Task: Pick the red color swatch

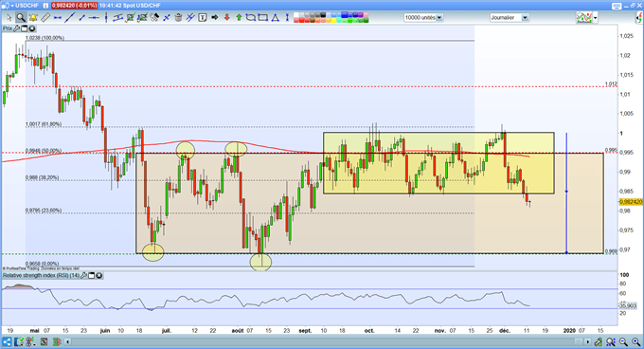Action: (x=301, y=20)
